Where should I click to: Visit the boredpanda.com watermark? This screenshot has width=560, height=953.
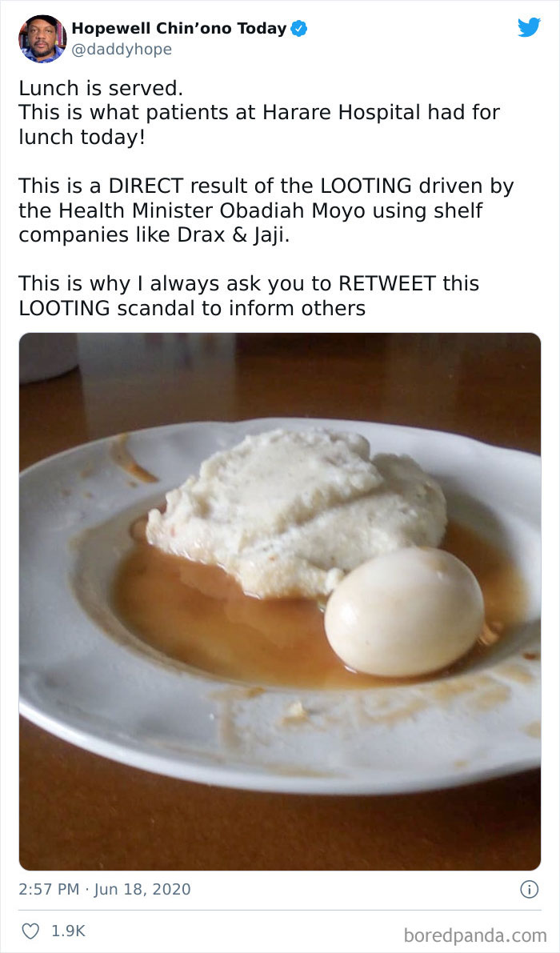click(x=475, y=935)
